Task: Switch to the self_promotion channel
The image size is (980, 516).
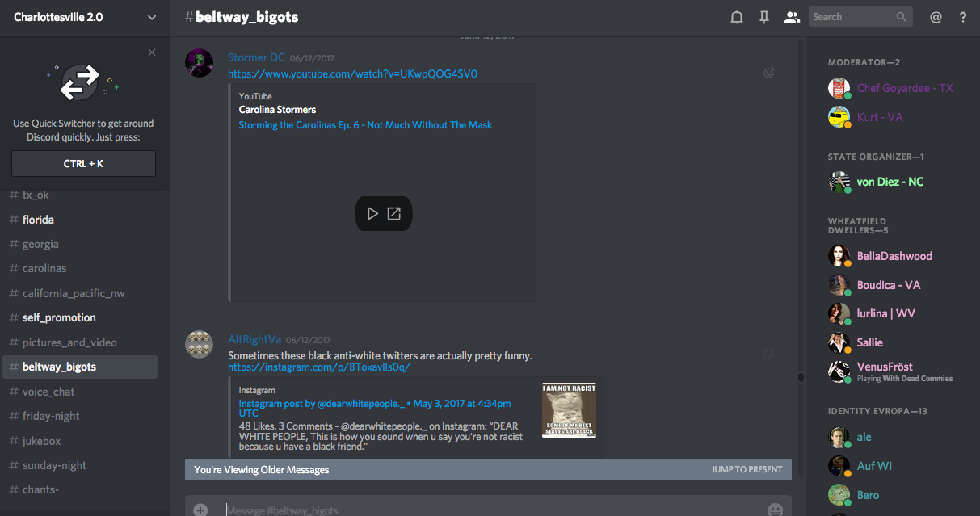Action: click(59, 317)
